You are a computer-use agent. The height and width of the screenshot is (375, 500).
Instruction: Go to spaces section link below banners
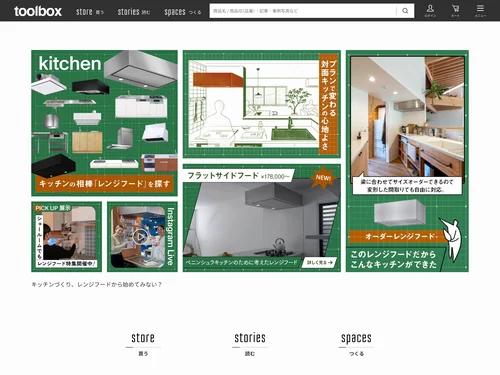356,344
